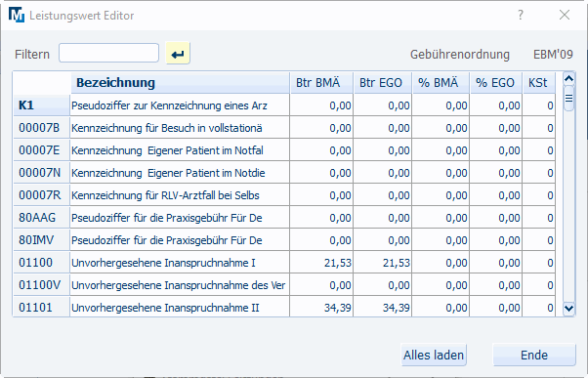Select row code 00007N

pyautogui.click(x=42, y=173)
